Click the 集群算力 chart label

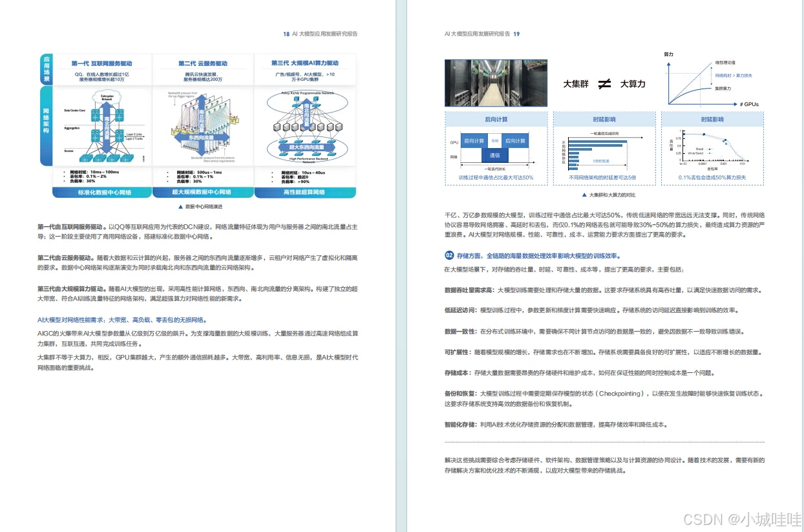(723, 89)
